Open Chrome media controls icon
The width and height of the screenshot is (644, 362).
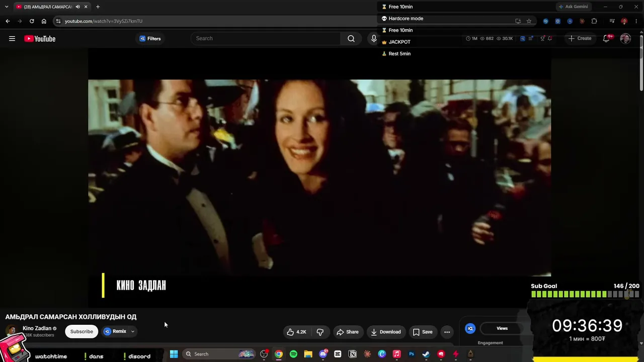[612, 21]
